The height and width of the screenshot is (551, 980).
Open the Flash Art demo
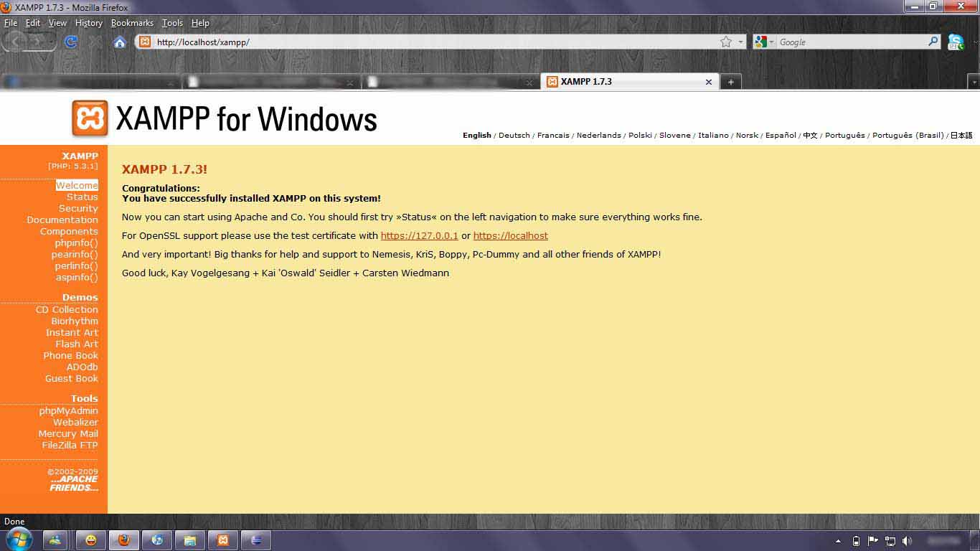(77, 344)
